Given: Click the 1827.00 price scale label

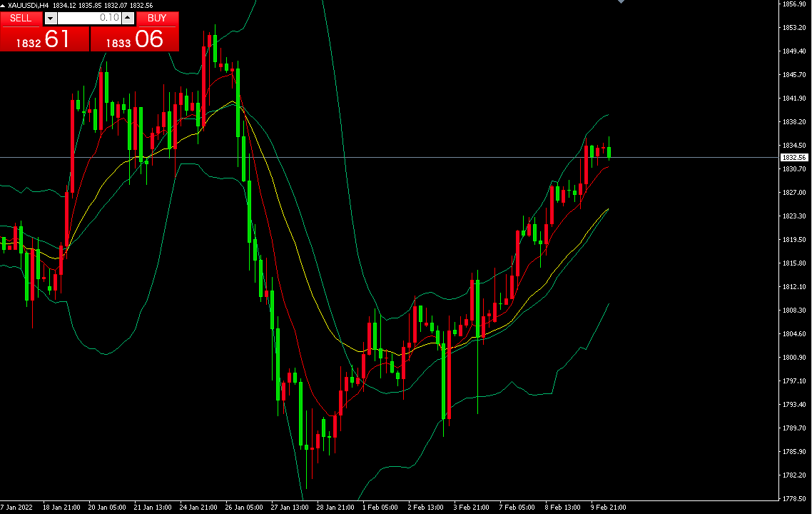Looking at the screenshot, I should click(x=794, y=192).
